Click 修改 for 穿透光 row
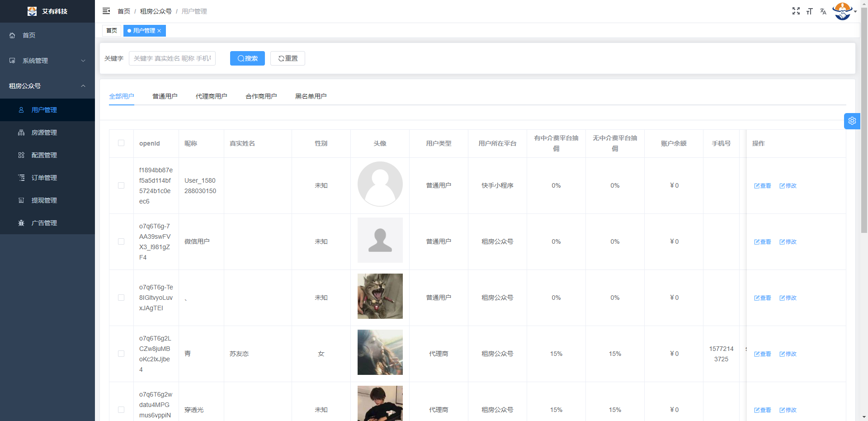The image size is (868, 421). pyautogui.click(x=788, y=410)
